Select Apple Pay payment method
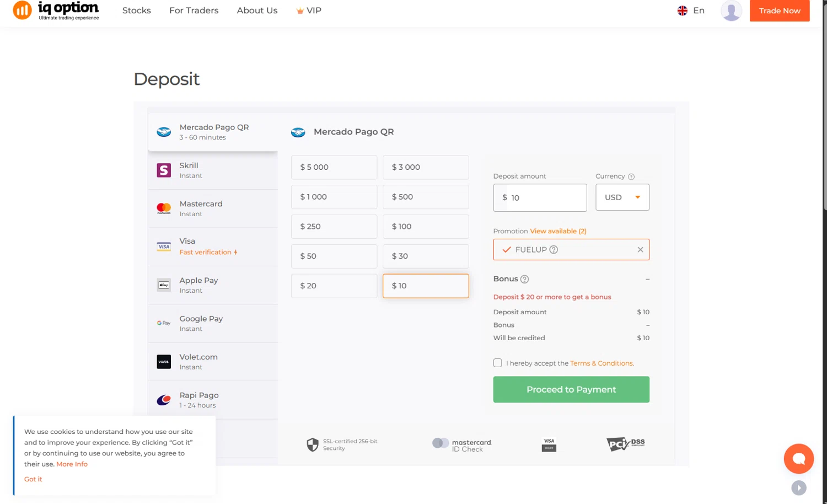Screen dimensions: 827x504 [213, 285]
